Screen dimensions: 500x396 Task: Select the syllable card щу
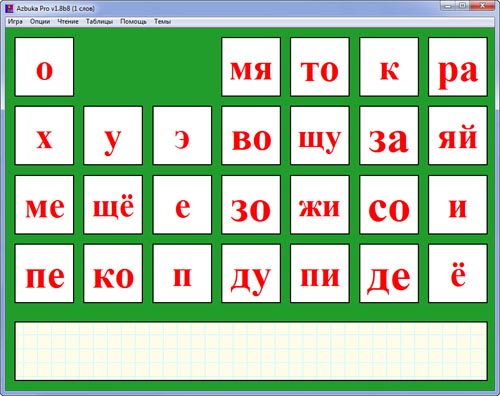(x=320, y=136)
